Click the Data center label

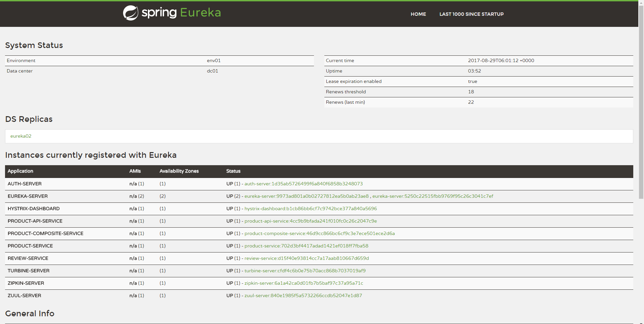tap(20, 71)
